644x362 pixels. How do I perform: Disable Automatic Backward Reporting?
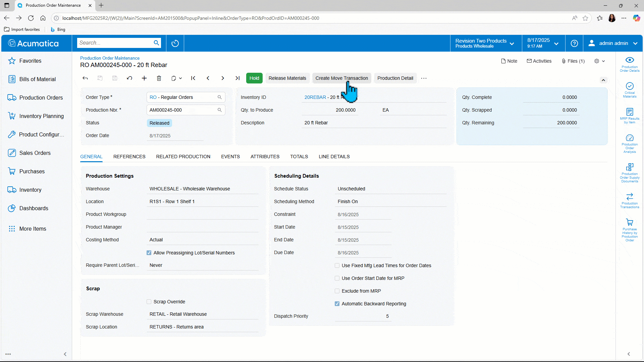tap(337, 304)
